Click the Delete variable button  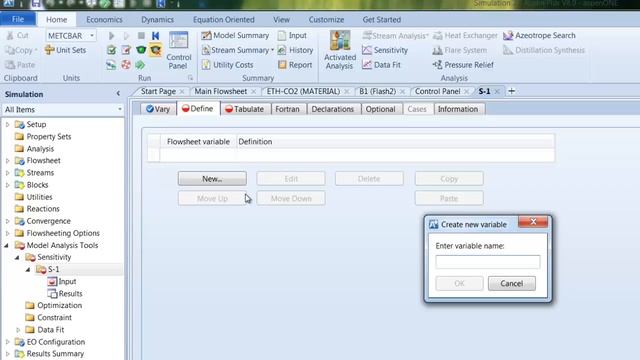click(x=369, y=179)
